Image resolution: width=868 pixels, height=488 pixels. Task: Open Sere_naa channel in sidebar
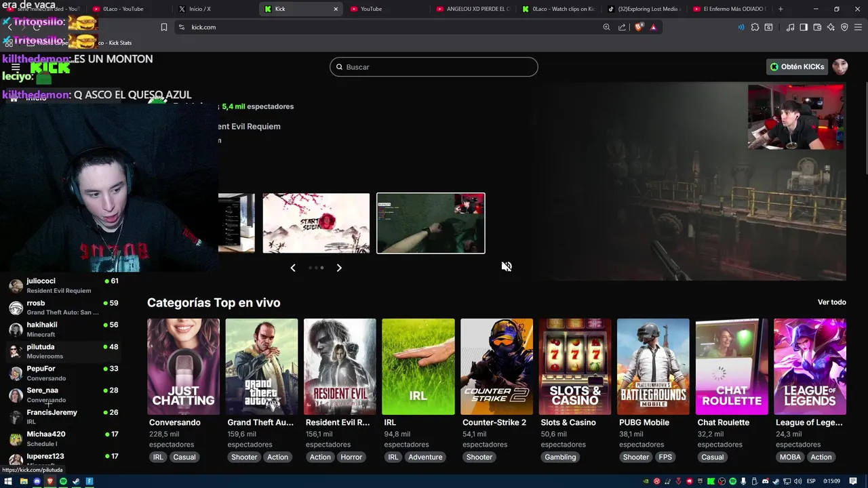[x=64, y=394]
